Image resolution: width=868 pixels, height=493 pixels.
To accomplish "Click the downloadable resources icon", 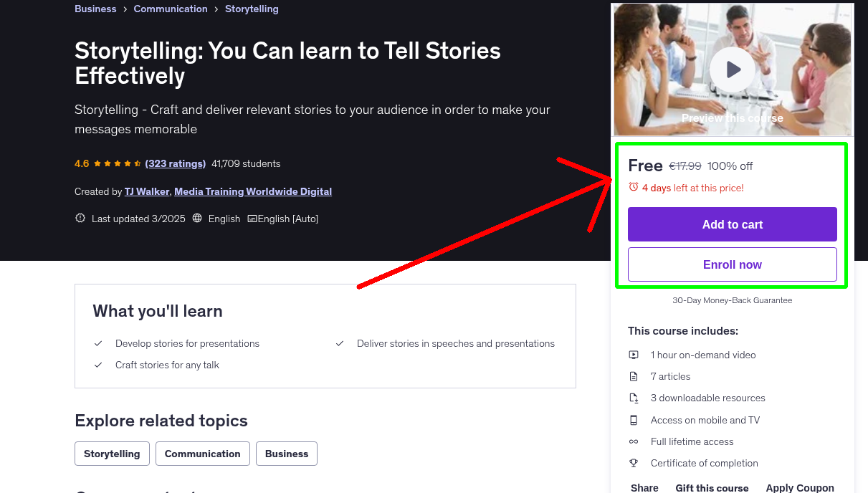I will click(x=634, y=398).
